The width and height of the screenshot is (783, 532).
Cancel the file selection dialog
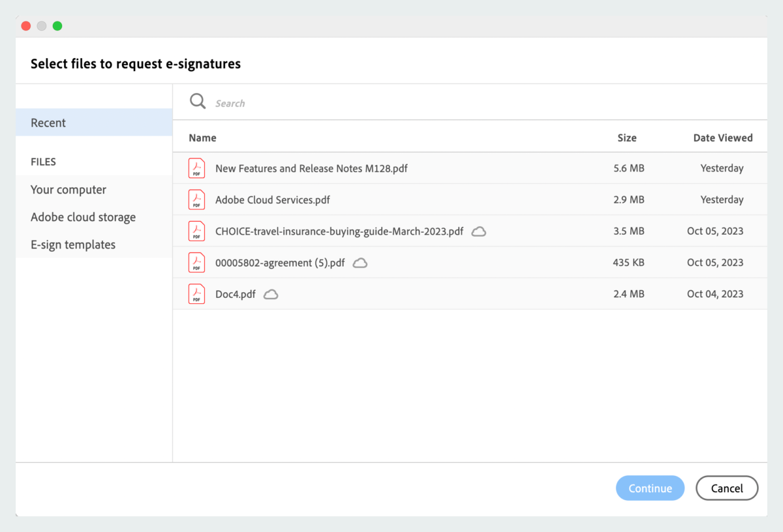(x=727, y=488)
